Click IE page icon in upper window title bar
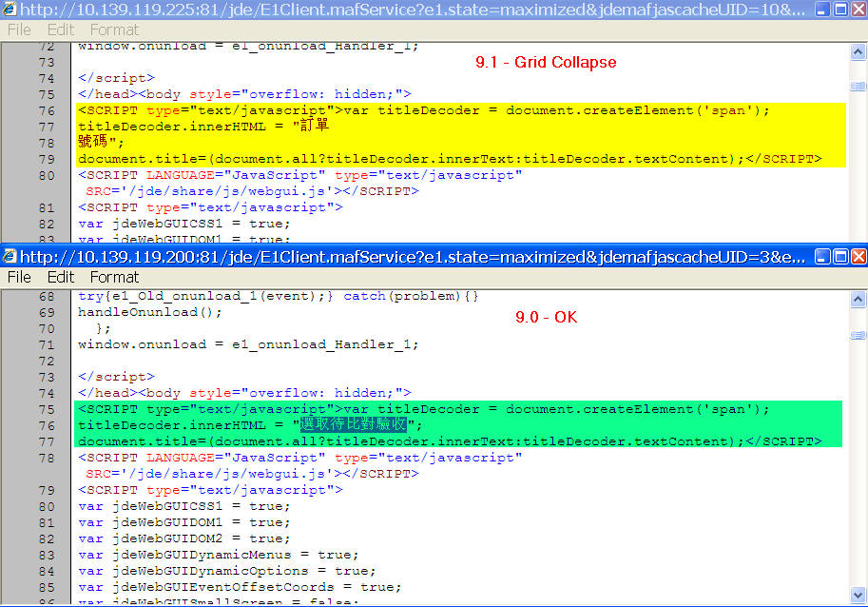Screen dimensions: 868x607 click(x=10, y=9)
